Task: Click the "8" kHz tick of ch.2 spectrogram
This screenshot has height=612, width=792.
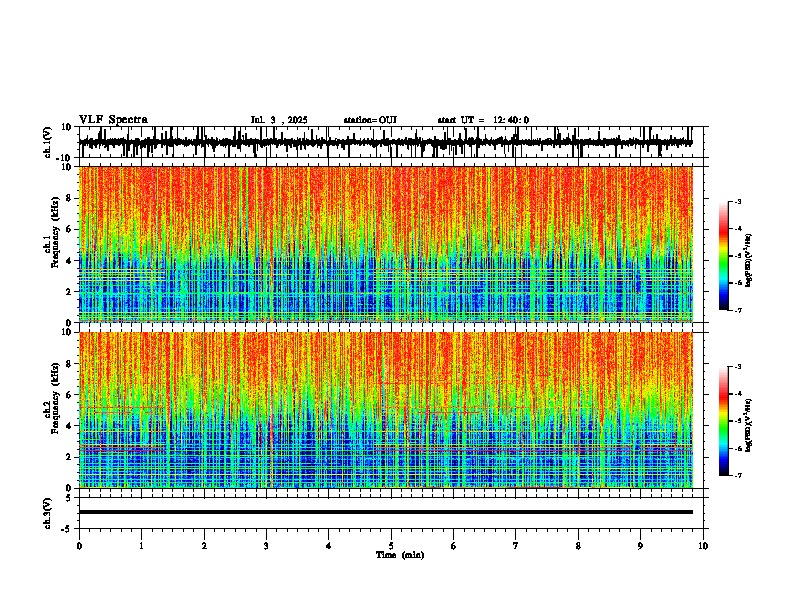Action: (69, 364)
